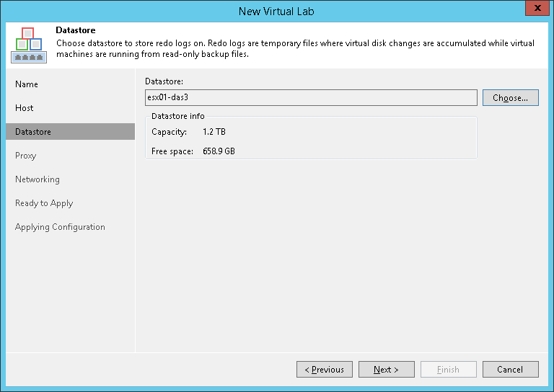The image size is (554, 392).
Task: Click the Free space value 658.9 GB
Action: point(219,151)
